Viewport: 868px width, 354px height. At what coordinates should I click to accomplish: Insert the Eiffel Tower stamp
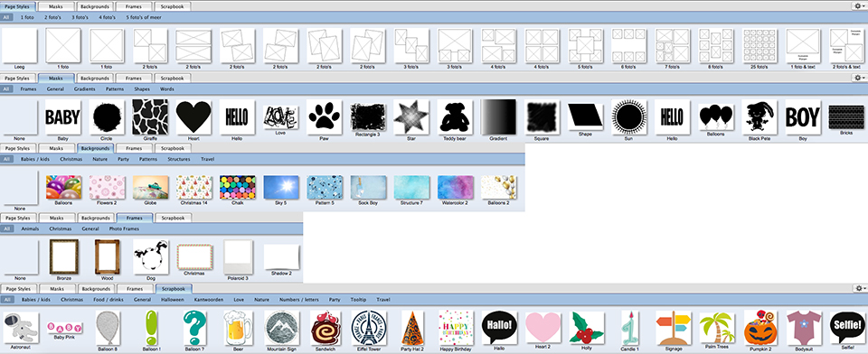click(x=369, y=328)
